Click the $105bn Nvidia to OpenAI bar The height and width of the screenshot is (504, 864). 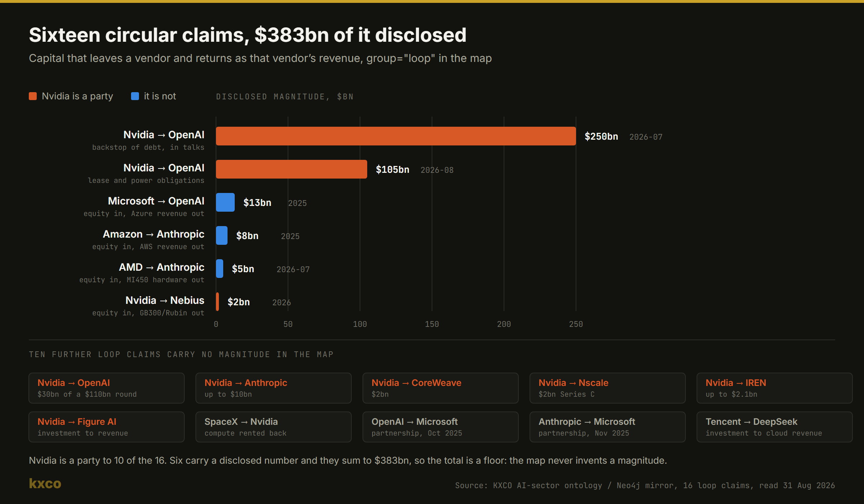[292, 169]
